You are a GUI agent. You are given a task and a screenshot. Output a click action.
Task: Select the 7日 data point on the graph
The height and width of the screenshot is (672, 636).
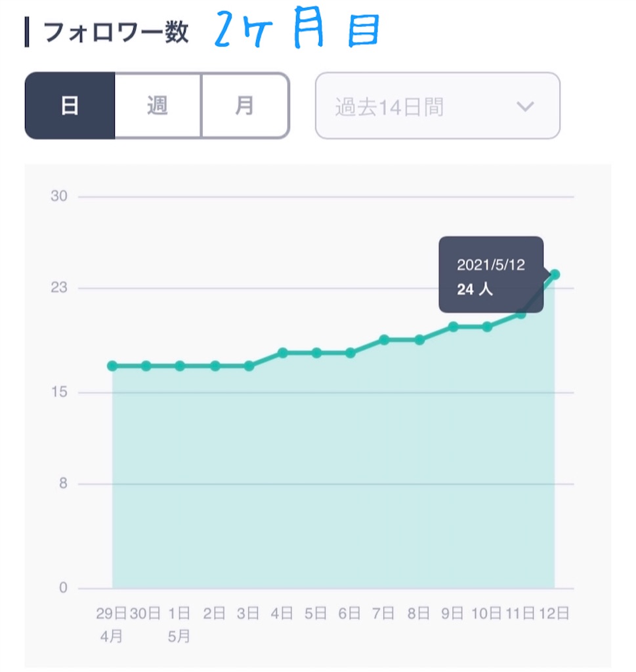point(385,340)
